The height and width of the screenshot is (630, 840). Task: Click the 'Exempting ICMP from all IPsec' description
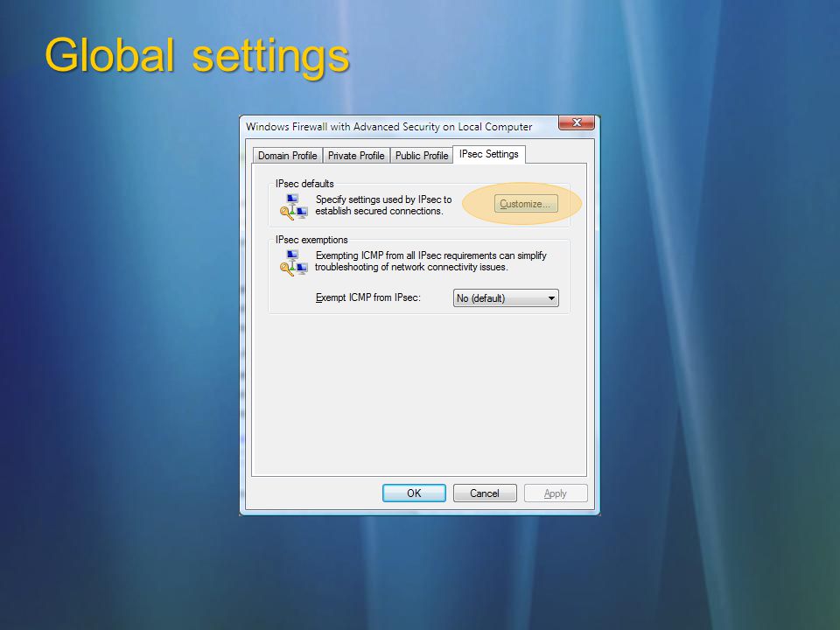tap(430, 262)
